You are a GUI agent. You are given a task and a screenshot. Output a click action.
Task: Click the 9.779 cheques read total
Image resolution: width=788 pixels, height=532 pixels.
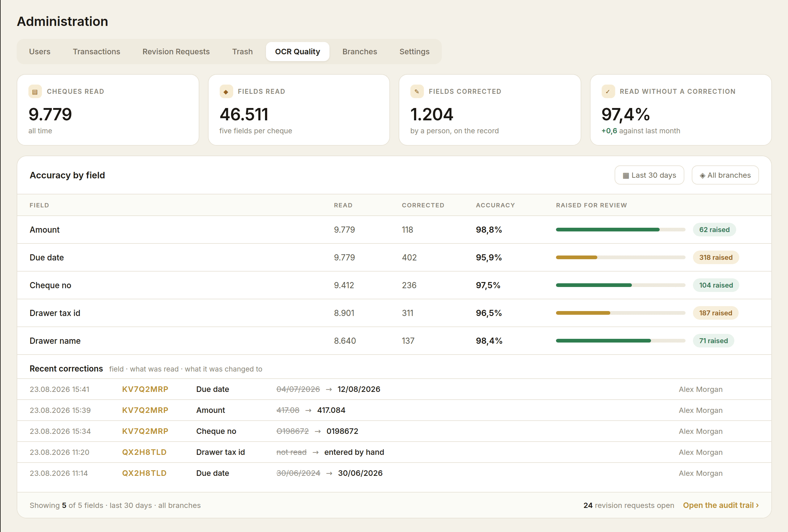click(50, 114)
